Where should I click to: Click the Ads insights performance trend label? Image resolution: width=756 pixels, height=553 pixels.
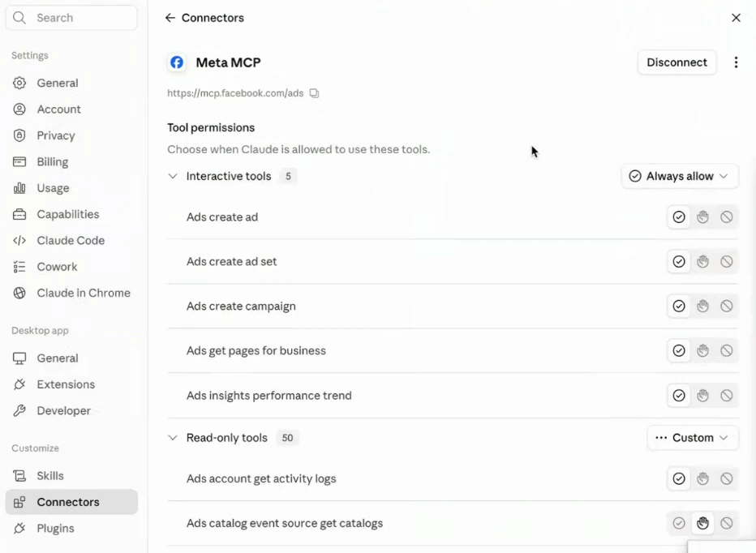tap(269, 396)
